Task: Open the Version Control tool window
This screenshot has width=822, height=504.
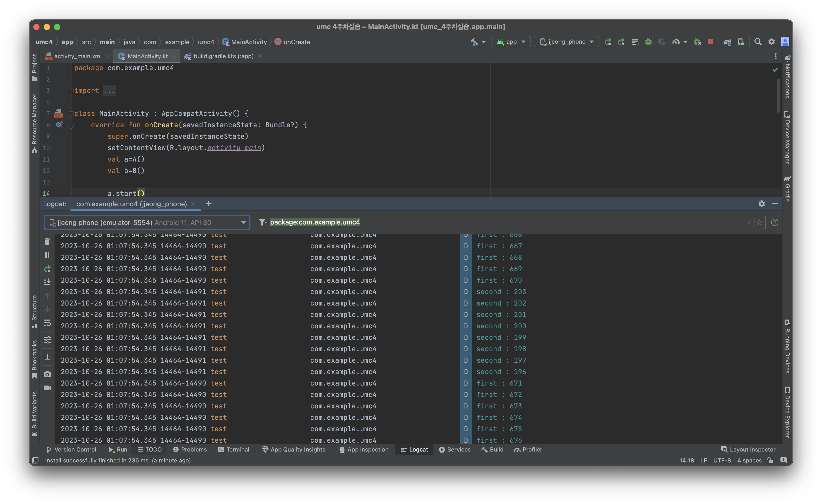Action: click(71, 449)
